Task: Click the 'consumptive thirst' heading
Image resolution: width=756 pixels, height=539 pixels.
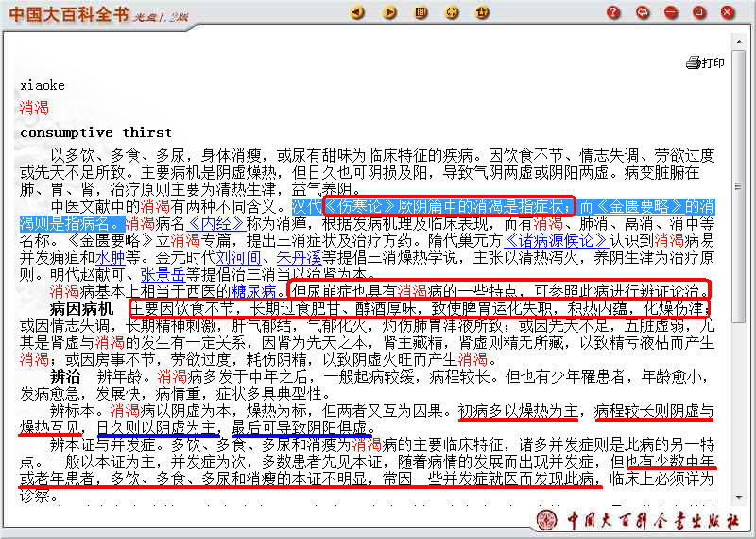Action: pos(96,132)
